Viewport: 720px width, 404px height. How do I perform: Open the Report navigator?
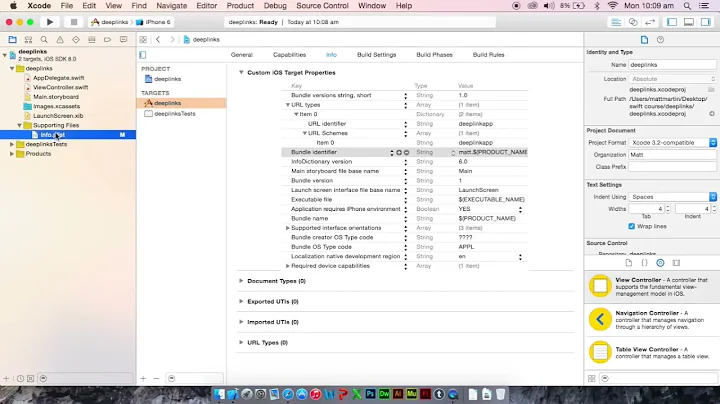coord(123,39)
